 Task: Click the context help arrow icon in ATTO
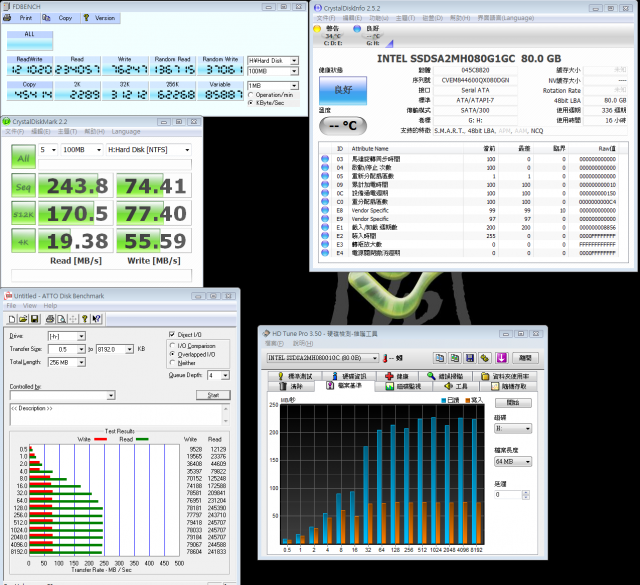tap(96, 319)
